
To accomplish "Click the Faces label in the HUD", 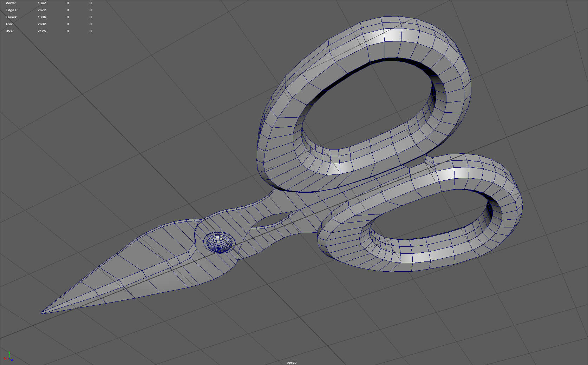I will coord(11,17).
